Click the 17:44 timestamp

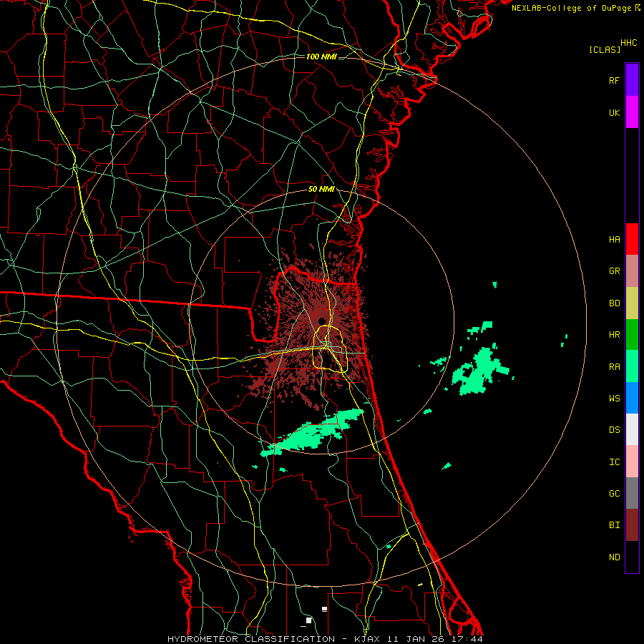pyautogui.click(x=468, y=639)
